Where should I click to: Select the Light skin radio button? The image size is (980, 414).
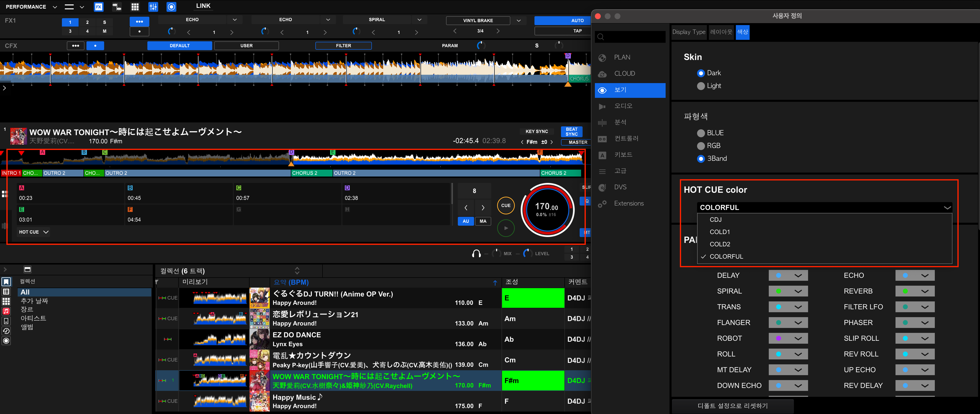tap(701, 86)
